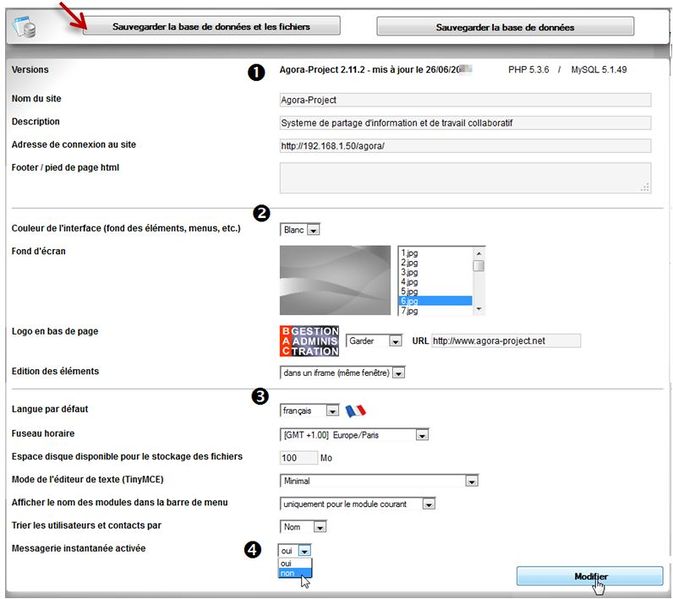This screenshot has height=599, width=673.
Task: Expand the Edition des éléments dropdown
Action: coord(342,373)
